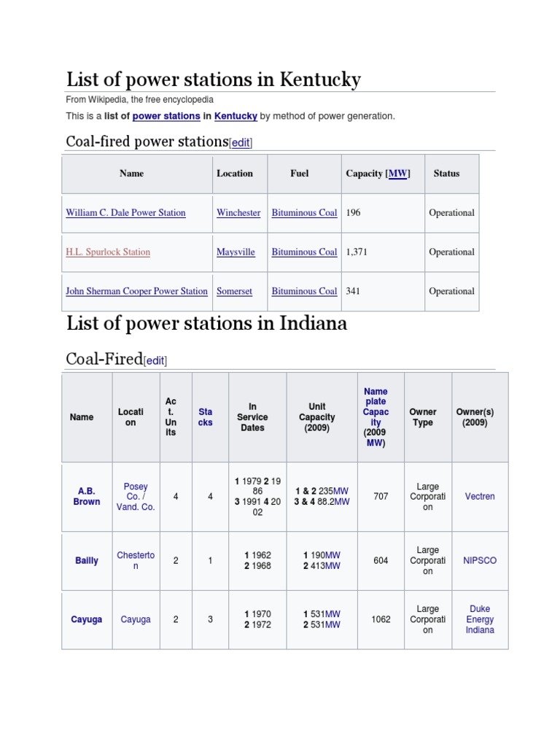Open the Duke Energy Indiana owner link
Screen dimensions: 560x747
coord(480,619)
